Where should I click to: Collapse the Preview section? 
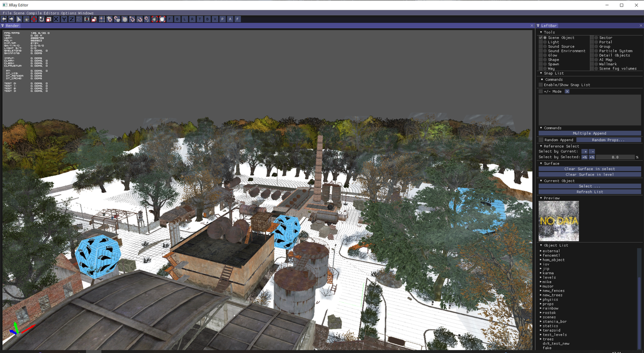coord(541,198)
